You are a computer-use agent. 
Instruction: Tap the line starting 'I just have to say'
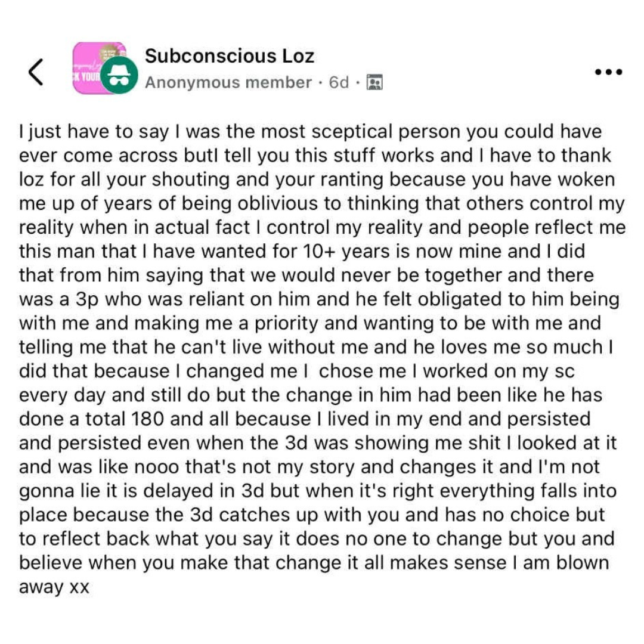311,132
